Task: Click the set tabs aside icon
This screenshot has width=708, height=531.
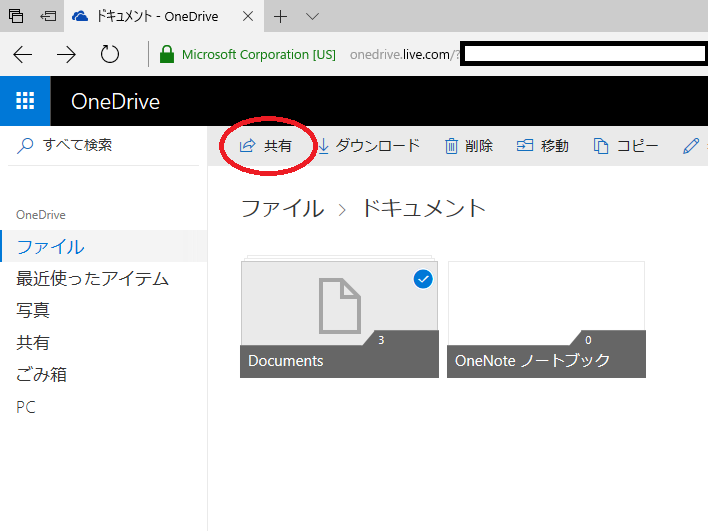Action: point(48,16)
